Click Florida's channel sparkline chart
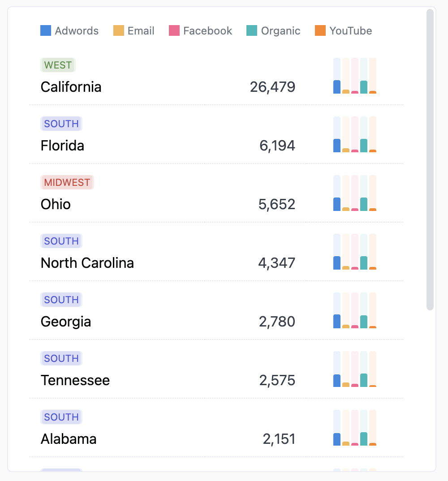The image size is (448, 481). [355, 134]
